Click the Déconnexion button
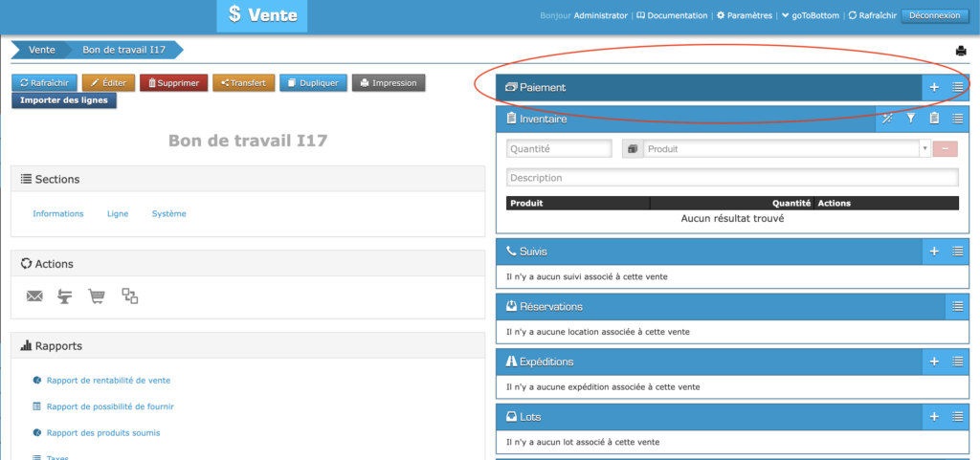This screenshot has width=980, height=460. tap(934, 15)
